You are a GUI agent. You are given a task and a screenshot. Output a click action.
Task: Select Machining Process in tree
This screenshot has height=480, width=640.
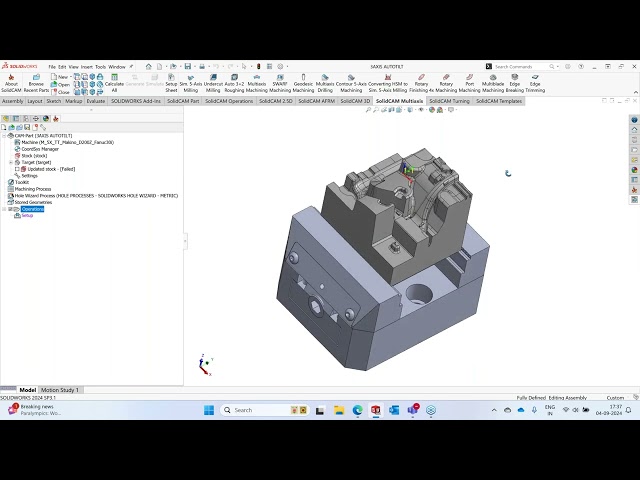(29, 189)
